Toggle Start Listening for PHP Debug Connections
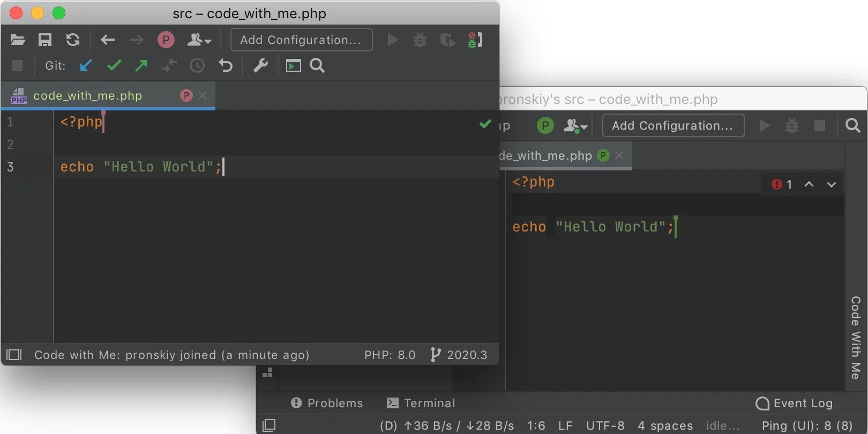Screen dimensions: 868x434 point(475,40)
